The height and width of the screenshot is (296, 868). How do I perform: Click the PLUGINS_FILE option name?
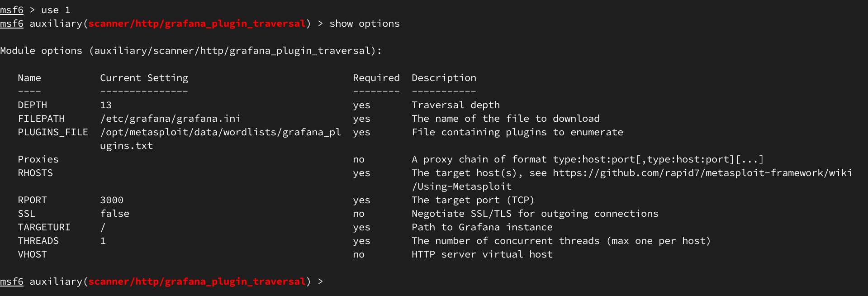(x=53, y=132)
